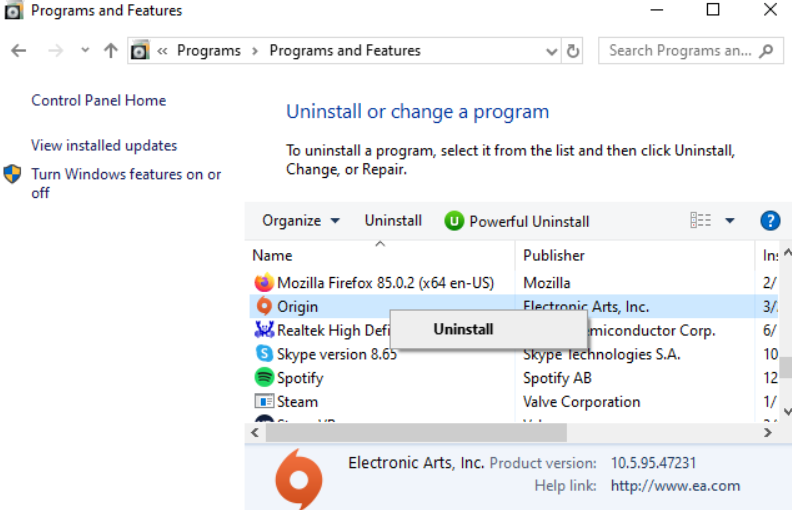Click the horizontal scrollbar thumb
This screenshot has width=792, height=510.
pyautogui.click(x=416, y=433)
